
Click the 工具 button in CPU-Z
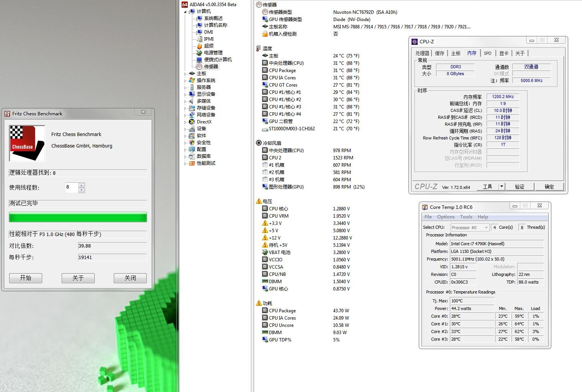(x=488, y=187)
